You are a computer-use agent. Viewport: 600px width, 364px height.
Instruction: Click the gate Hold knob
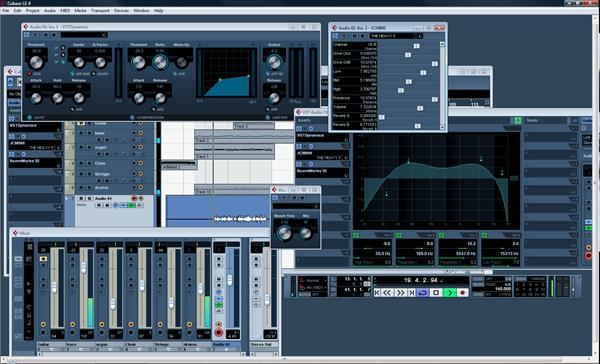pos(57,98)
